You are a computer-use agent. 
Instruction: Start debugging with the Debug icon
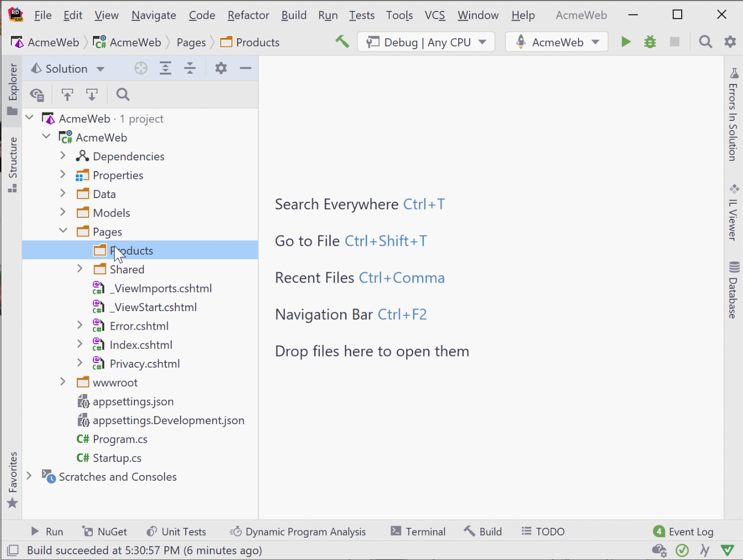click(650, 41)
